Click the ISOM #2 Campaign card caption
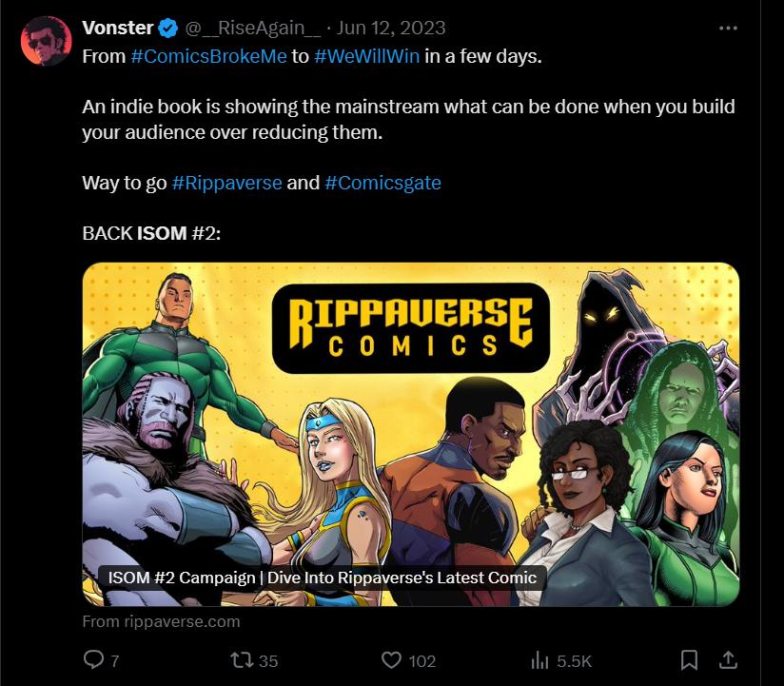This screenshot has width=784, height=686. pos(323,578)
